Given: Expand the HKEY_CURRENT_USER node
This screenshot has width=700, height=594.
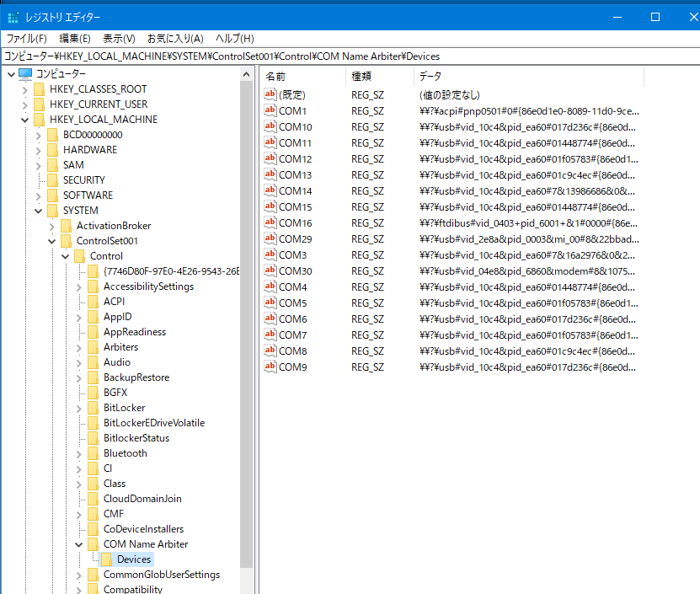Looking at the screenshot, I should coord(25,105).
